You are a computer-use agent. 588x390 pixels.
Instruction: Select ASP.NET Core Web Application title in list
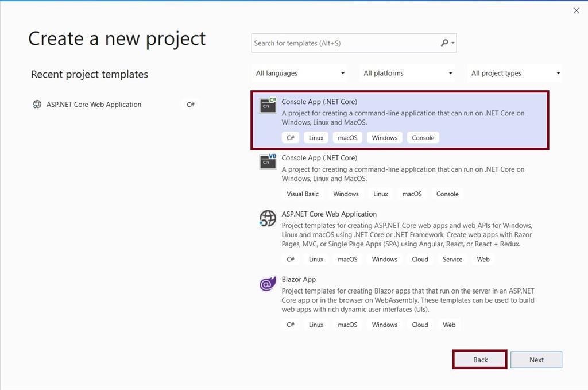(329, 214)
